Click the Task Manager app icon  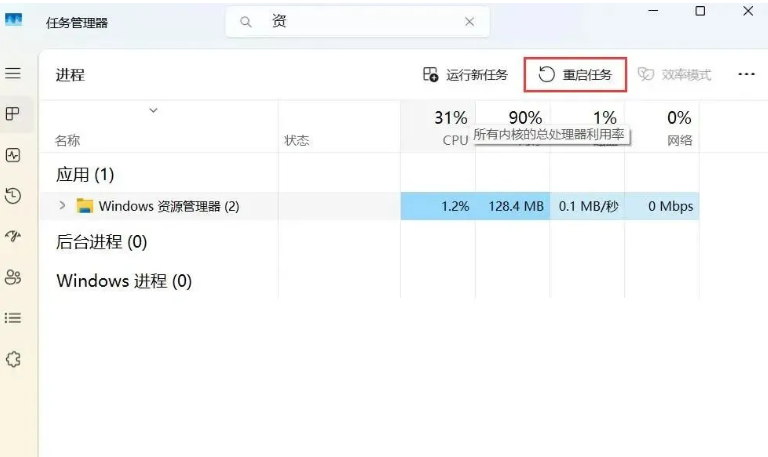14,20
